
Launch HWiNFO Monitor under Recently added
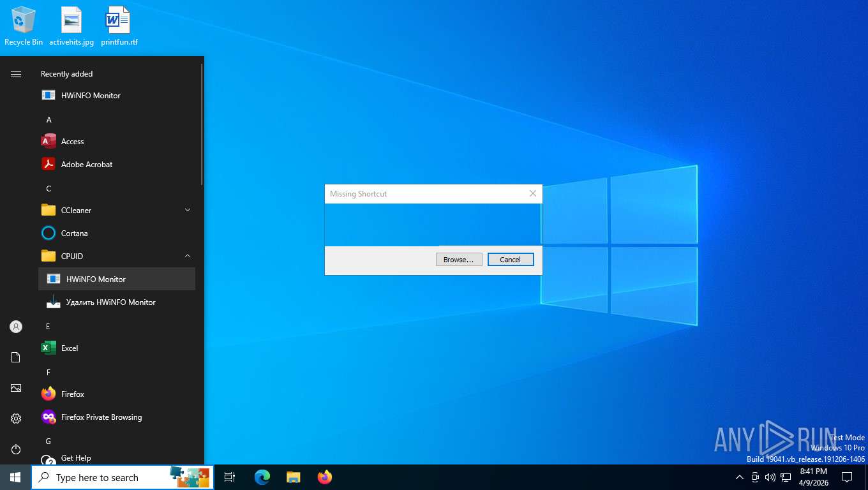117,95
